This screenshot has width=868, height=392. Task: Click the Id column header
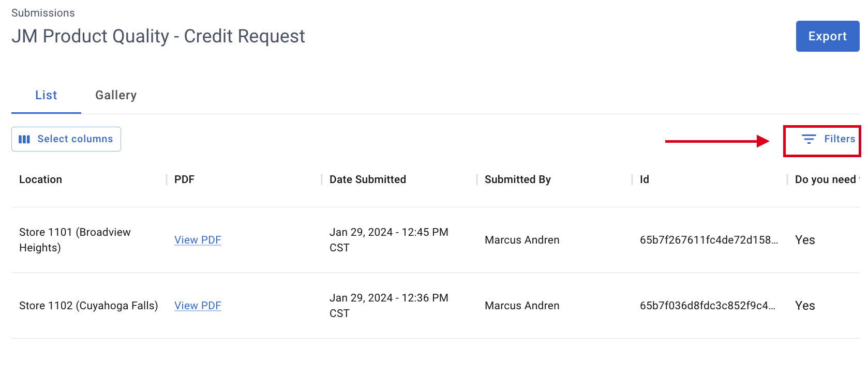click(645, 179)
